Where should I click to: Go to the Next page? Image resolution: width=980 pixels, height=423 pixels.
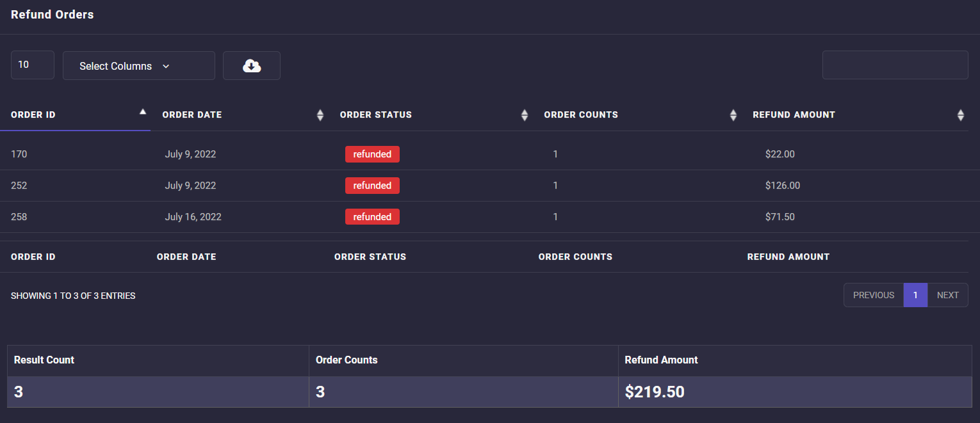(947, 295)
